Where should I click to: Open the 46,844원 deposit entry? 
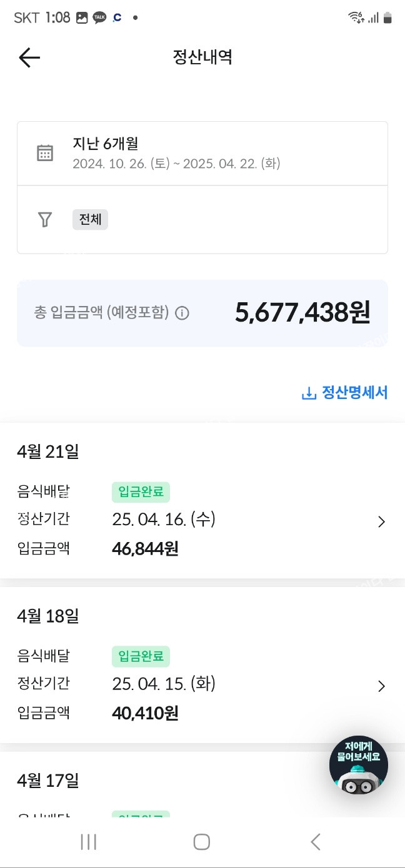[145, 549]
